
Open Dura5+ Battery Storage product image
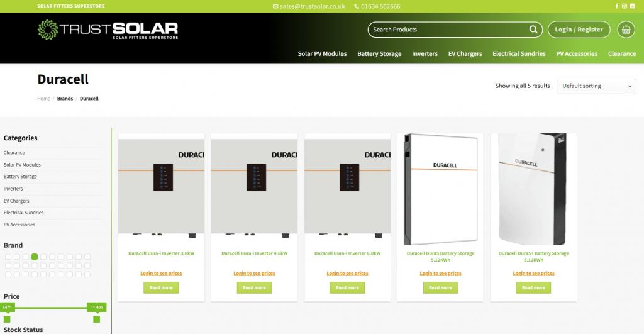point(533,189)
